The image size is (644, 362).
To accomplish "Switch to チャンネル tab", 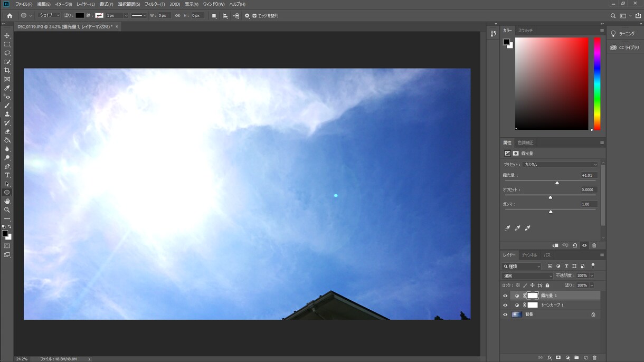I will pos(529,255).
